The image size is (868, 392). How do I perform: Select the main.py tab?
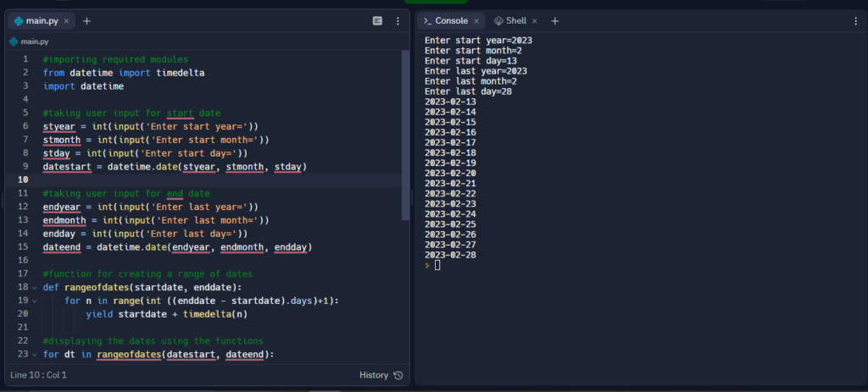pos(42,21)
